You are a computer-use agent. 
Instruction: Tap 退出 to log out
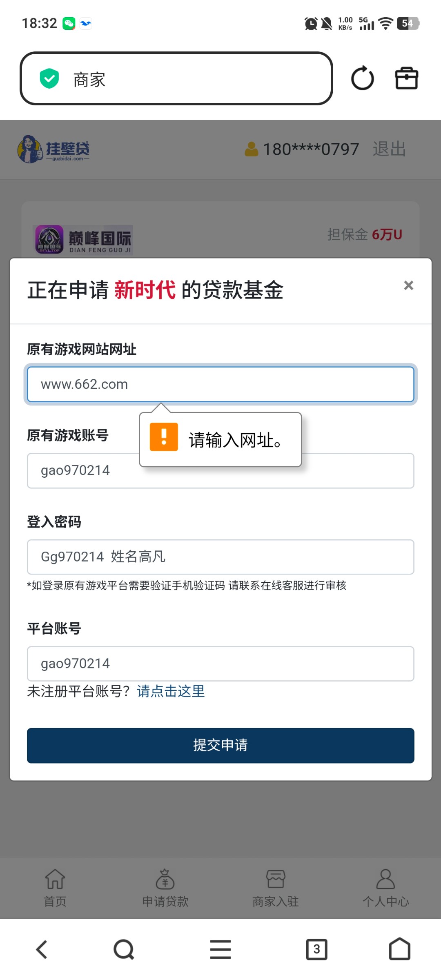point(389,149)
